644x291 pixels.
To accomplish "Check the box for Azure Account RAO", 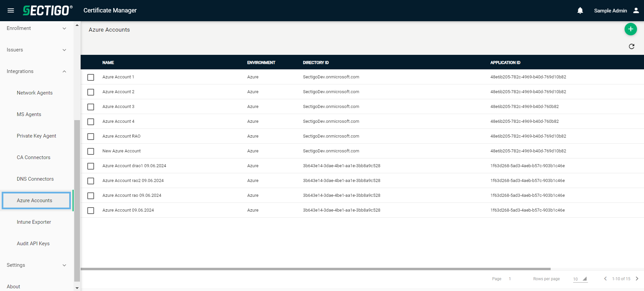I will point(91,137).
